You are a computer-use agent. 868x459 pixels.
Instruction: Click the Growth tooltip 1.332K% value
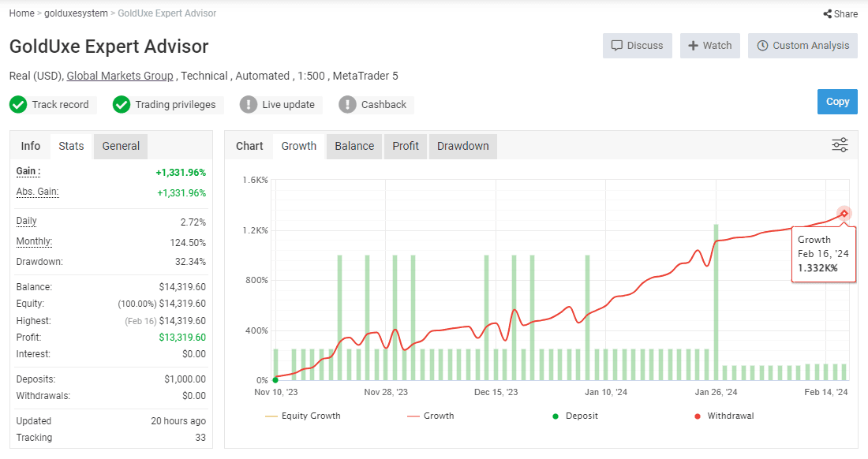pos(817,268)
